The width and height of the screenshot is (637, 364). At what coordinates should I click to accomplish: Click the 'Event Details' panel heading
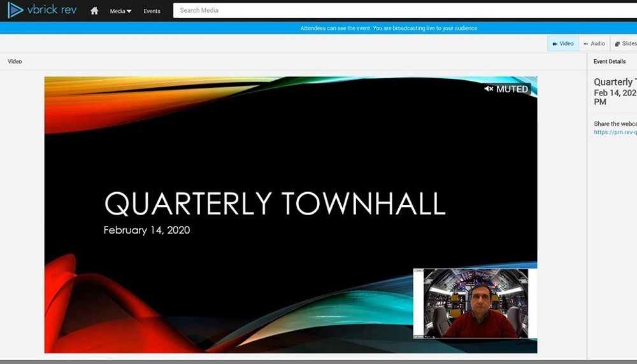(610, 62)
